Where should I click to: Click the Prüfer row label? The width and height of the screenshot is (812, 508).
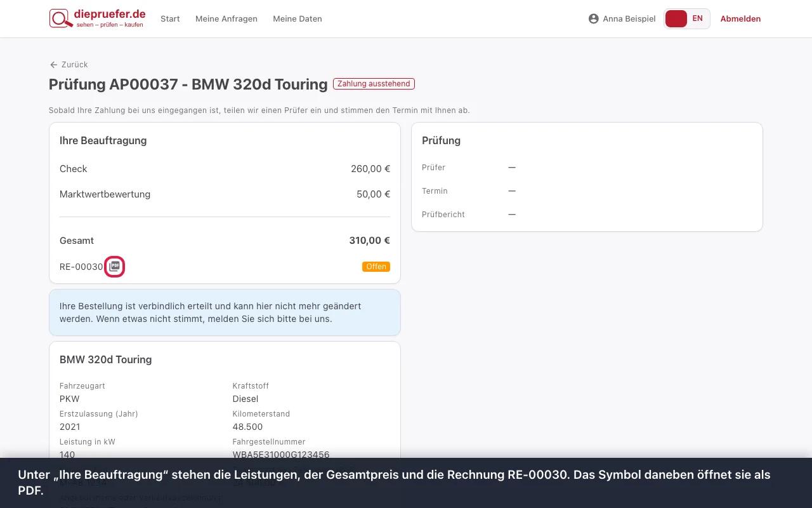(433, 168)
